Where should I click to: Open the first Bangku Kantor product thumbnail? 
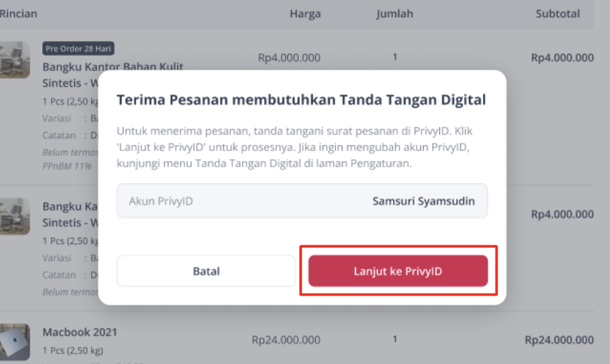pyautogui.click(x=14, y=60)
